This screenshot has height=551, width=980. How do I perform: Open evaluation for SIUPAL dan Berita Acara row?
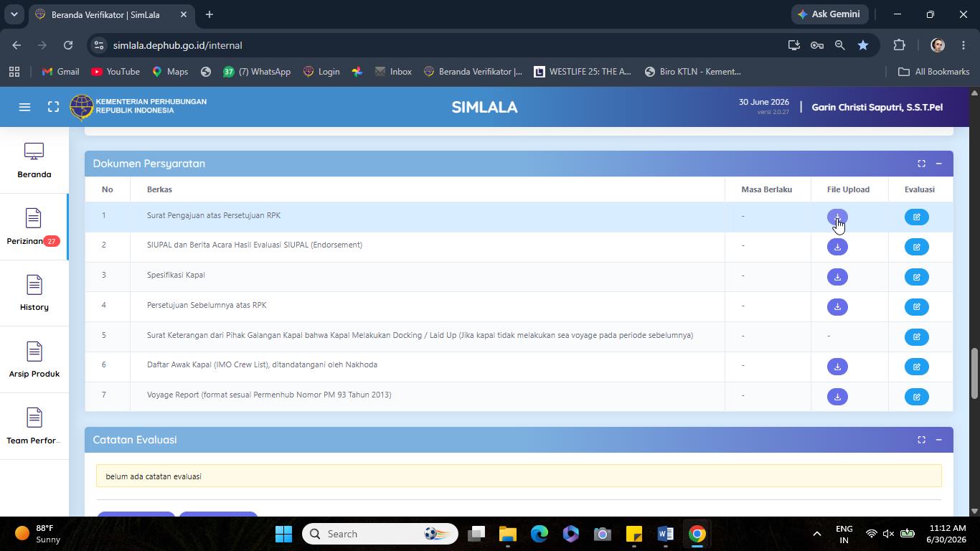coord(916,247)
